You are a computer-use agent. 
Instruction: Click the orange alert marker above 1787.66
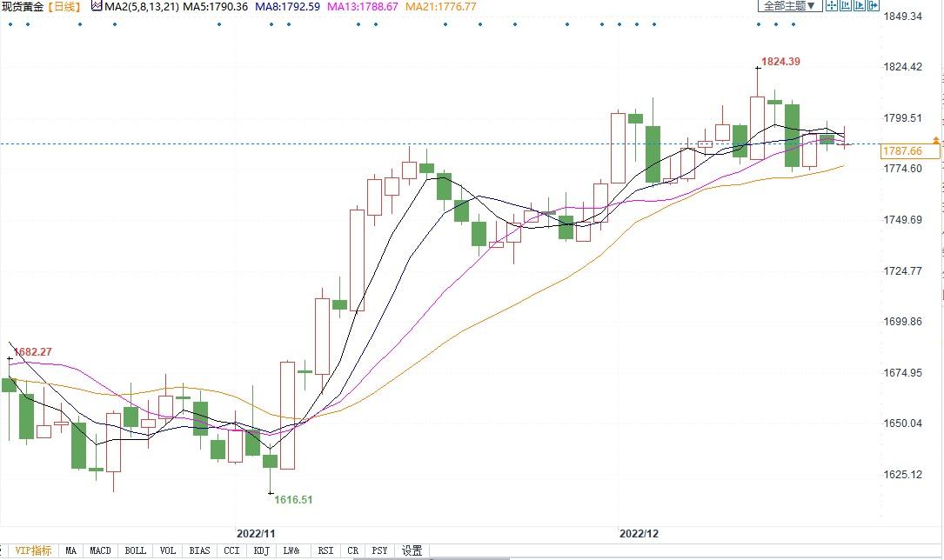tap(936, 140)
